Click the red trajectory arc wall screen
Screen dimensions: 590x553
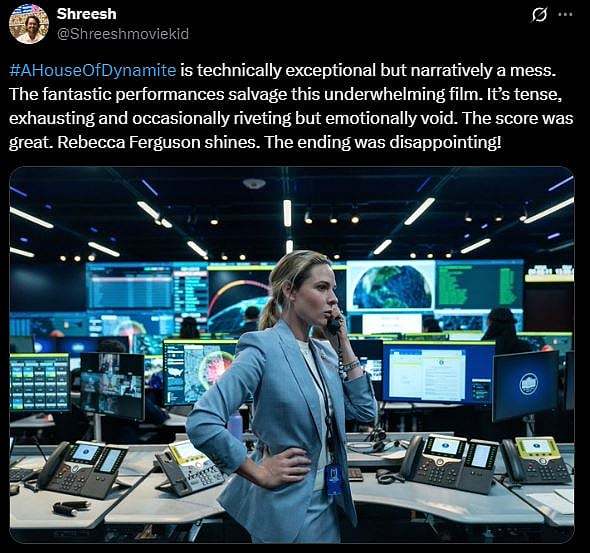coord(238,301)
